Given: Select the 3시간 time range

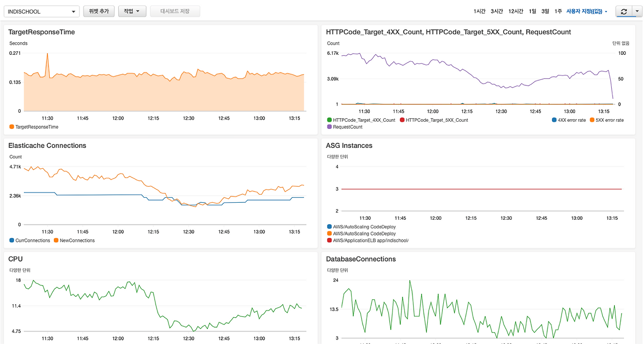Looking at the screenshot, I should coord(497,12).
